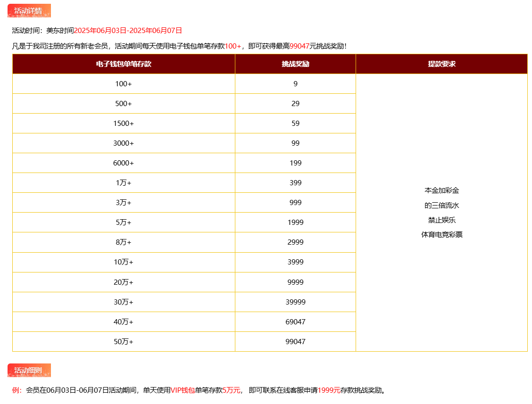The width and height of the screenshot is (532, 404).
Task: Select the 50万+ deposit cell
Action: (x=124, y=342)
